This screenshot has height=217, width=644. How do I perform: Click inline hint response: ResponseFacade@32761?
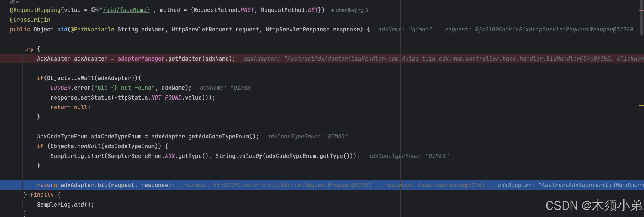pyautogui.click(x=435, y=185)
